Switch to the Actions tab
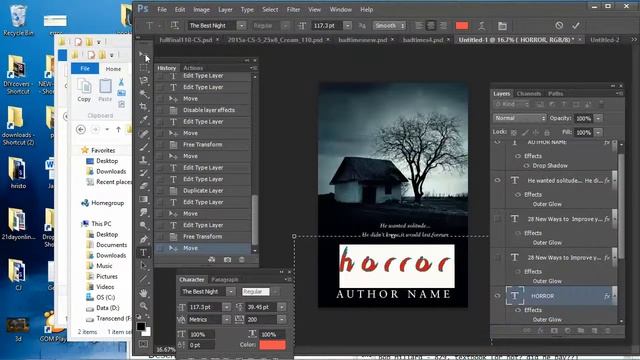640x360 pixels. (x=193, y=68)
